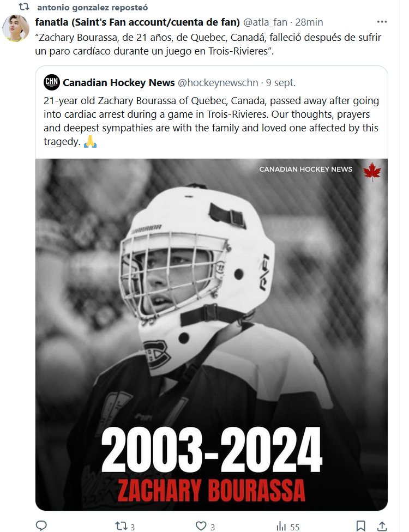Click the reply speech bubble icon
The image size is (409, 532).
[42, 525]
